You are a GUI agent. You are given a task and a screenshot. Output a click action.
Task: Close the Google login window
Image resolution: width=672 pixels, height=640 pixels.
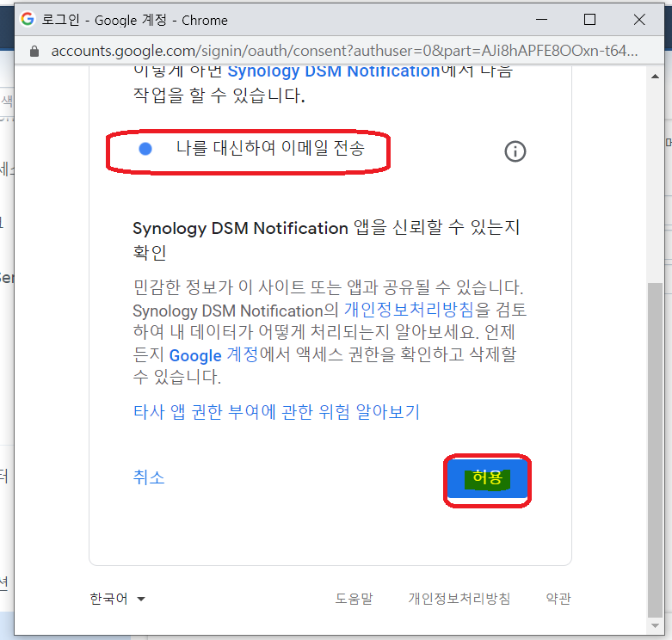coord(639,19)
